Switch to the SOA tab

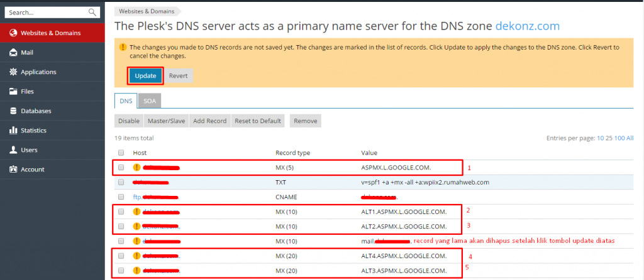pyautogui.click(x=150, y=100)
